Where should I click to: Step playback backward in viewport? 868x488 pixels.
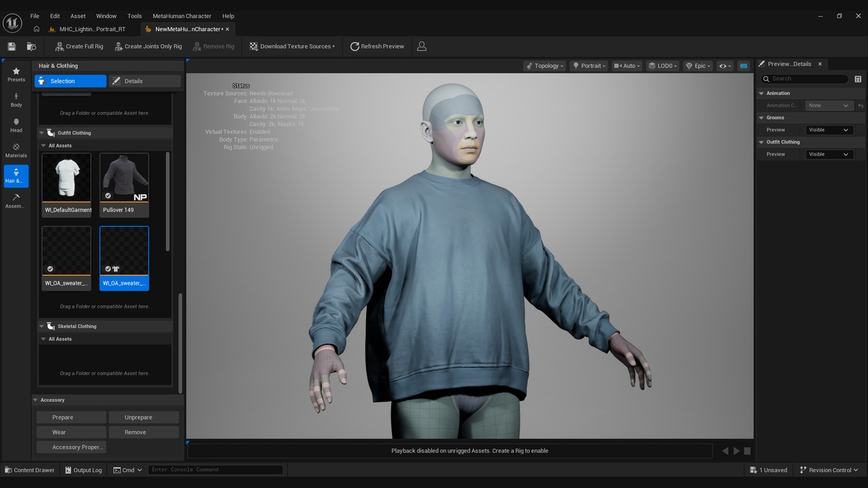pos(725,451)
